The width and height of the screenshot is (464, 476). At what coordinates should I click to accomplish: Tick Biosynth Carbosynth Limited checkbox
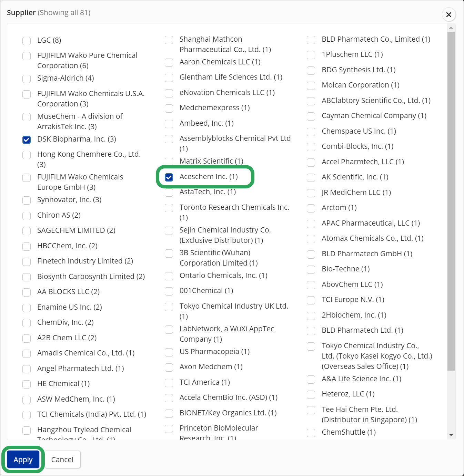click(27, 277)
